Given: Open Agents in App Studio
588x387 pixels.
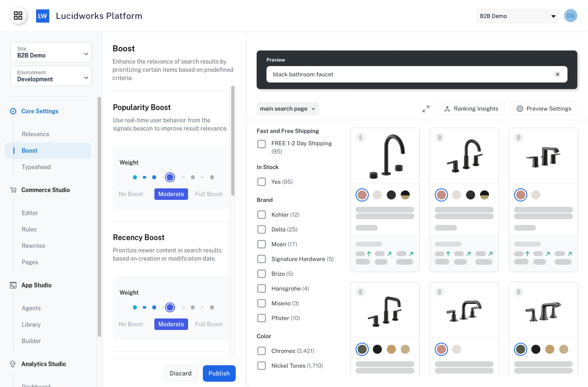Looking at the screenshot, I should [x=31, y=308].
